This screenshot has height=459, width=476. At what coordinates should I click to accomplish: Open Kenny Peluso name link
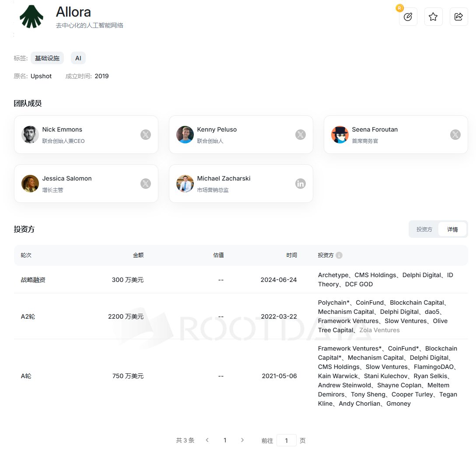tap(217, 129)
